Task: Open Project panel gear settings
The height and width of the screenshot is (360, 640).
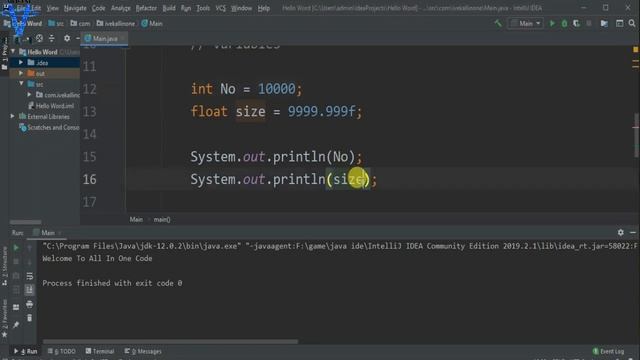Action: click(67, 38)
